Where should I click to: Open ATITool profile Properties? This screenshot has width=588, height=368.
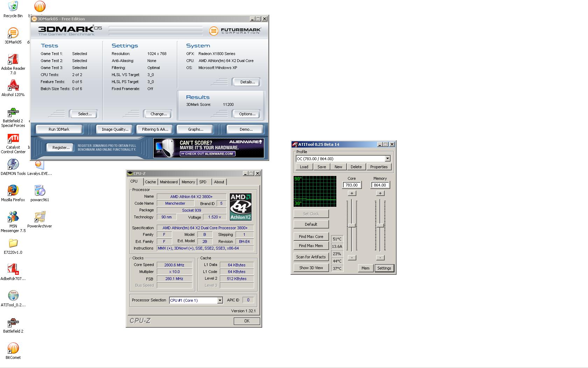click(x=379, y=167)
